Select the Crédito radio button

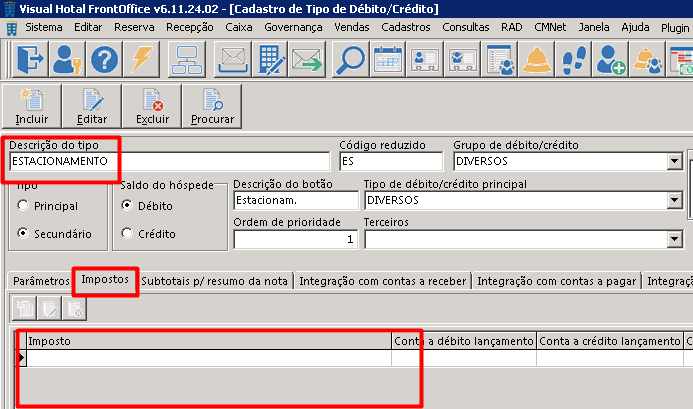pos(127,233)
